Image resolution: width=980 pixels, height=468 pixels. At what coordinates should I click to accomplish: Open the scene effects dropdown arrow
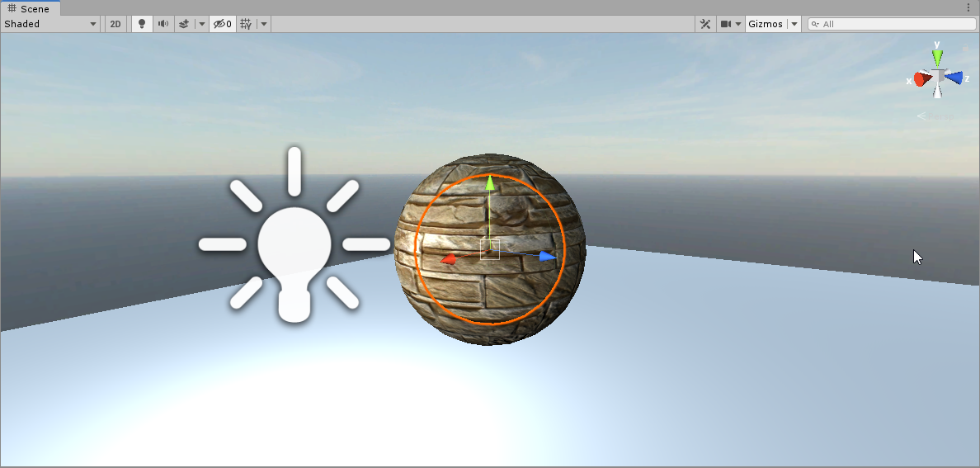(201, 24)
